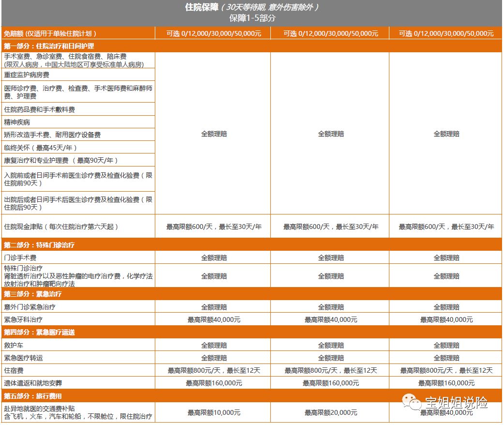Click 最高限额800元/天 in the third plan column
Screen dimensions: 504x425
click(x=446, y=370)
